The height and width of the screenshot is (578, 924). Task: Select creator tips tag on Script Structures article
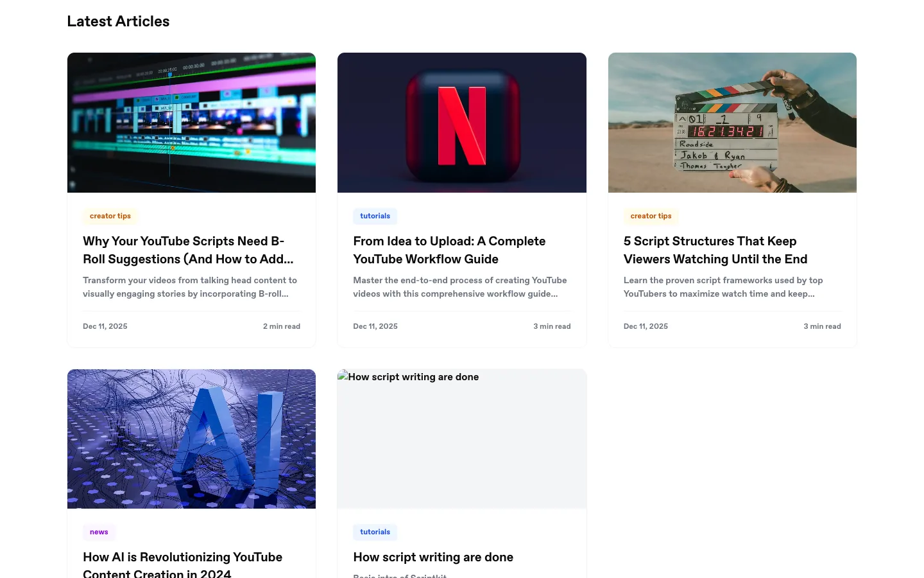point(651,216)
